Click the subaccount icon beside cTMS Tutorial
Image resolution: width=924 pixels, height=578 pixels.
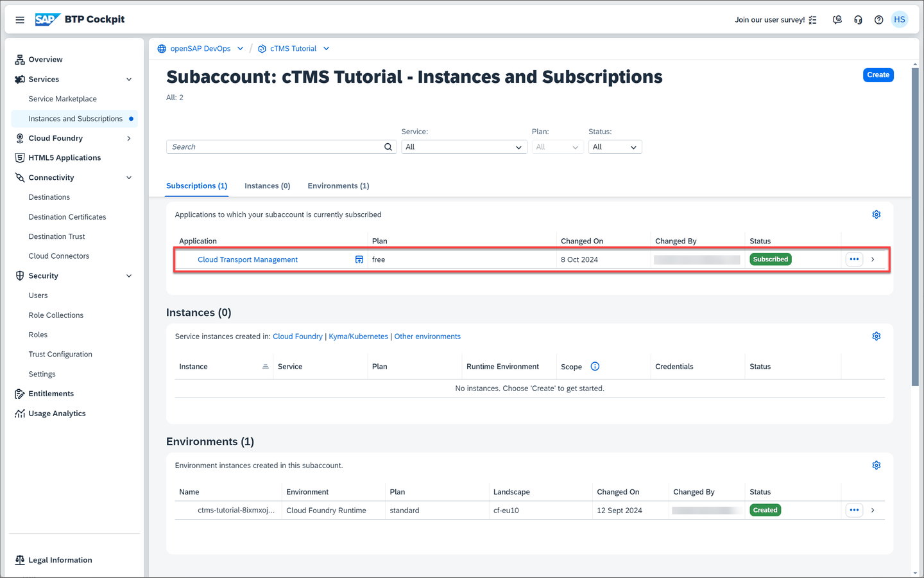point(262,49)
